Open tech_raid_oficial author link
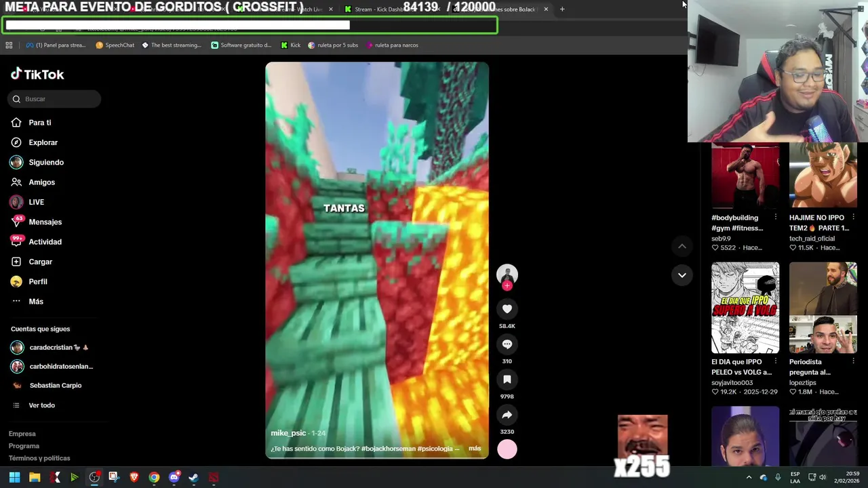 tap(812, 239)
